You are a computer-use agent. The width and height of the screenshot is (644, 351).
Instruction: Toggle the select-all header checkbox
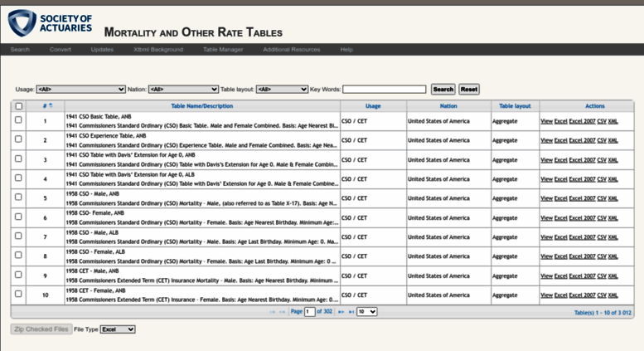[x=18, y=106]
